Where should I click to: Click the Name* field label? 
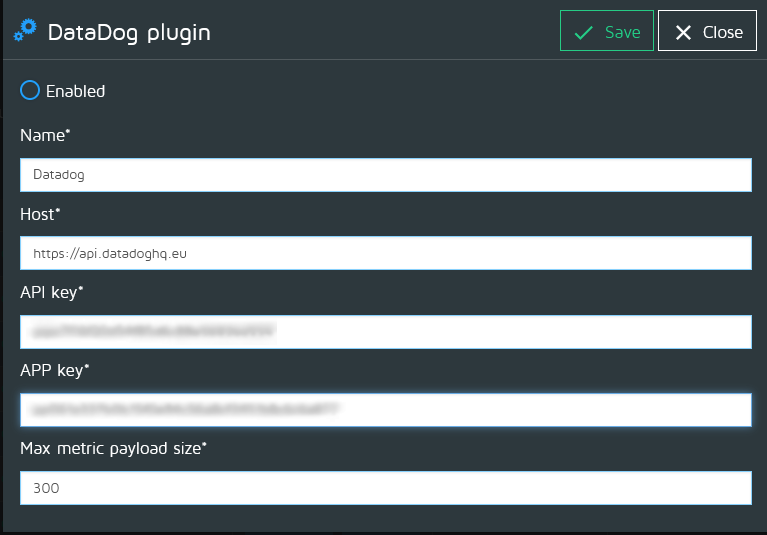[x=45, y=135]
